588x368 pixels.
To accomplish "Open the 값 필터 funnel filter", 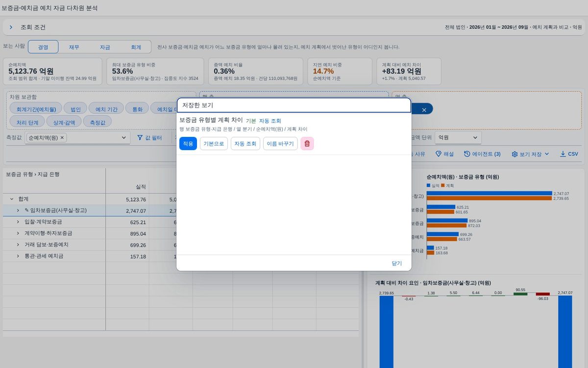I will click(149, 138).
